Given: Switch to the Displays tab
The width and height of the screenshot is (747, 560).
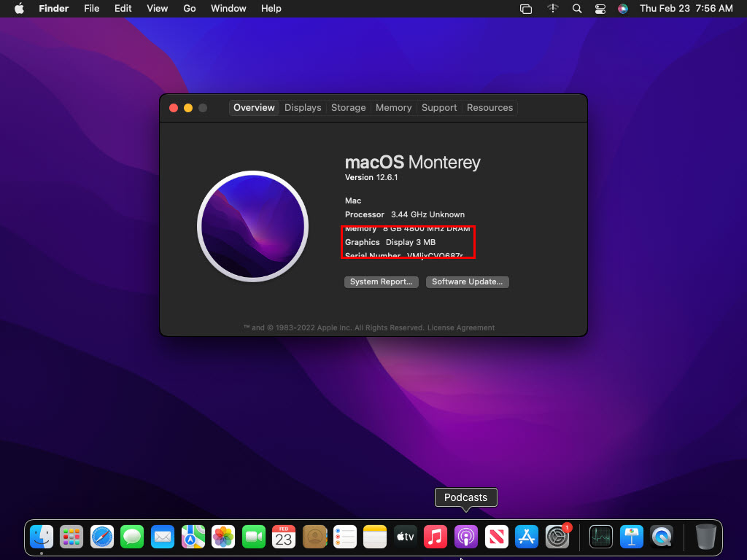Looking at the screenshot, I should pyautogui.click(x=303, y=108).
